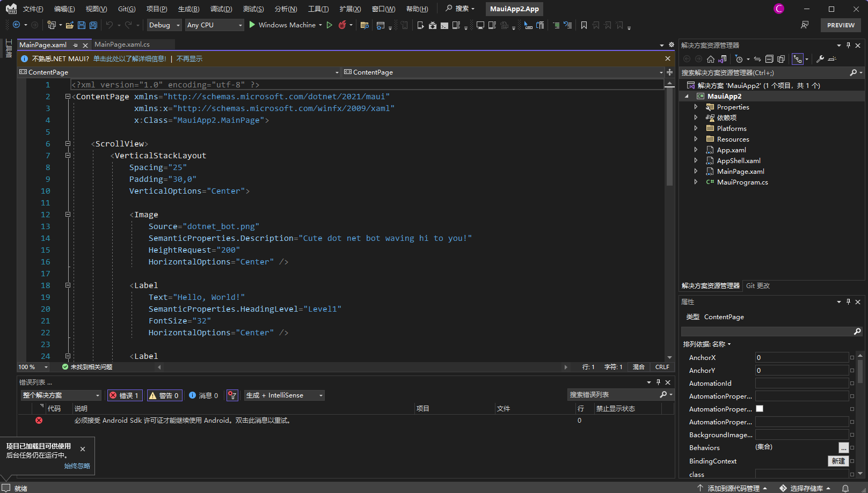Open the Debug configuration dropdown
This screenshot has width=868, height=493.
coord(164,25)
